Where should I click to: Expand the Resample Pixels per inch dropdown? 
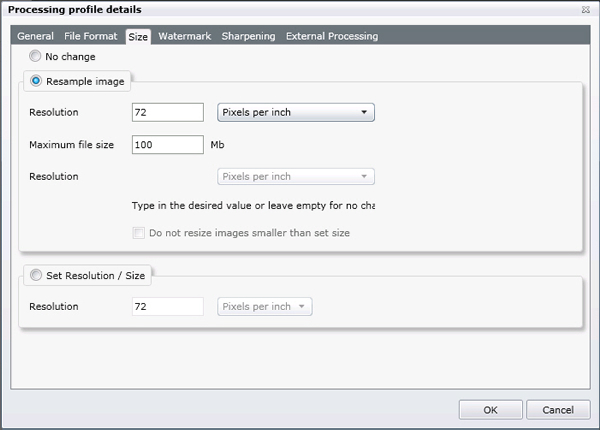pyautogui.click(x=295, y=112)
